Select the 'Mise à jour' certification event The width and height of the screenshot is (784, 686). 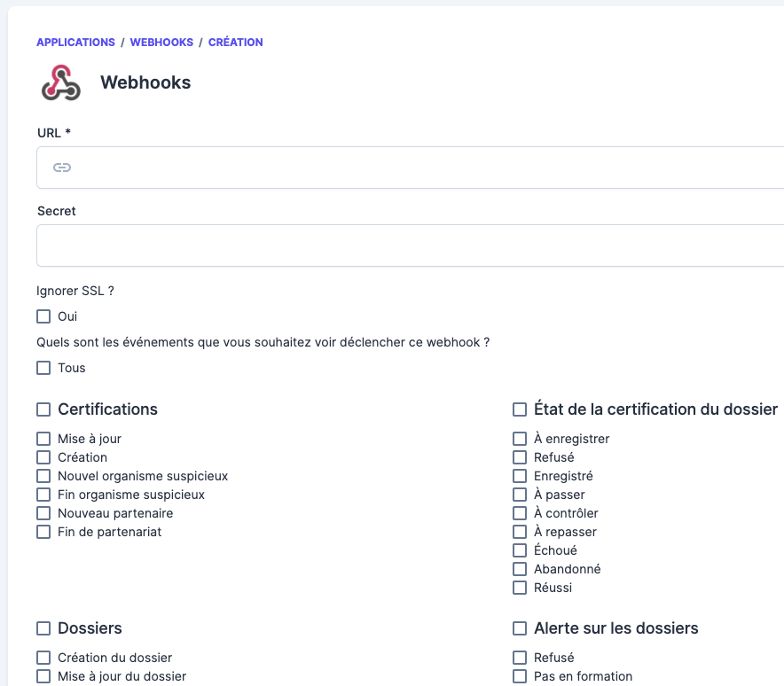tap(43, 439)
